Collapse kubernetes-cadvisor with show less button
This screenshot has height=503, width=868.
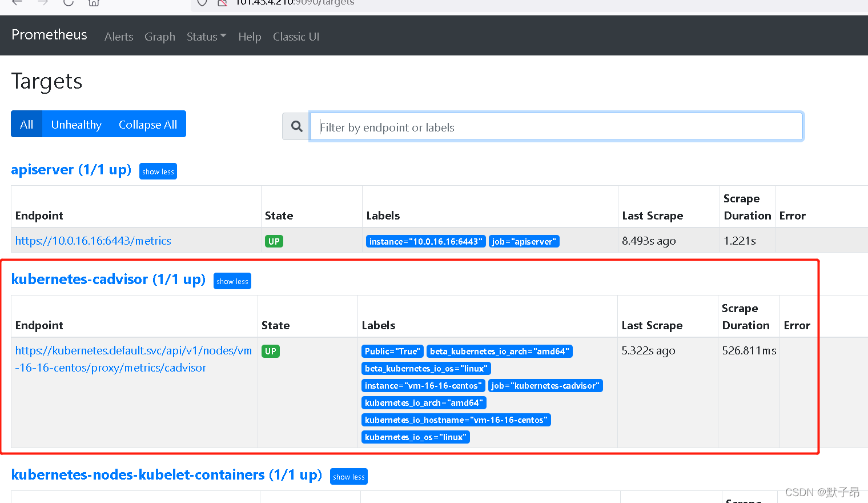[x=232, y=281]
